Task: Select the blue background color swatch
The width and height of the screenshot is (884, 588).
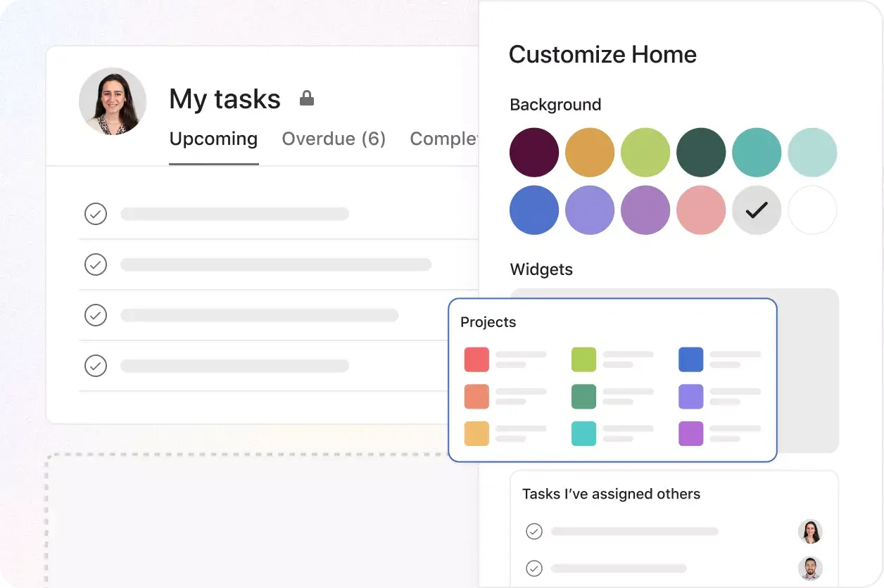Action: coord(533,210)
